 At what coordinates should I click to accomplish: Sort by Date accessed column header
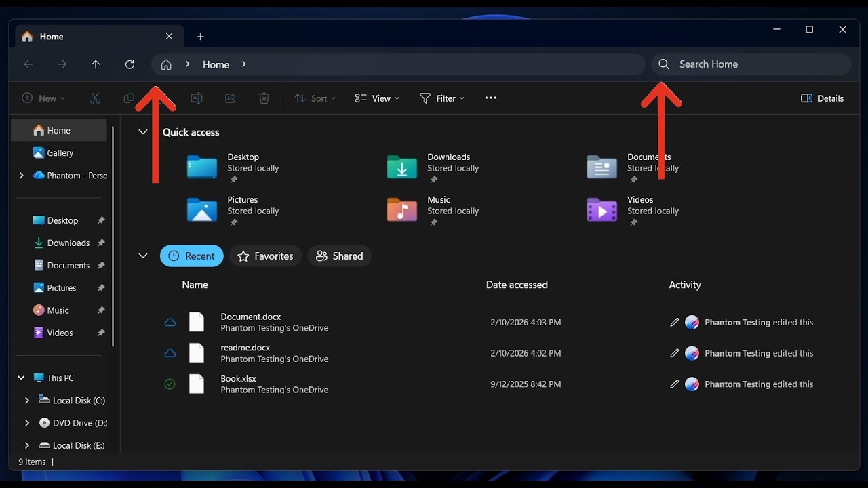517,285
